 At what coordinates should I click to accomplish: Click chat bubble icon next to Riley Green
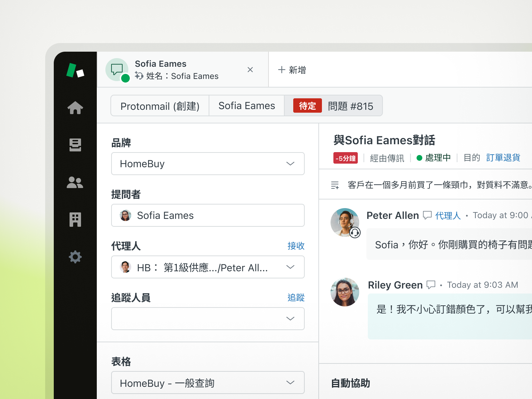pos(431,285)
